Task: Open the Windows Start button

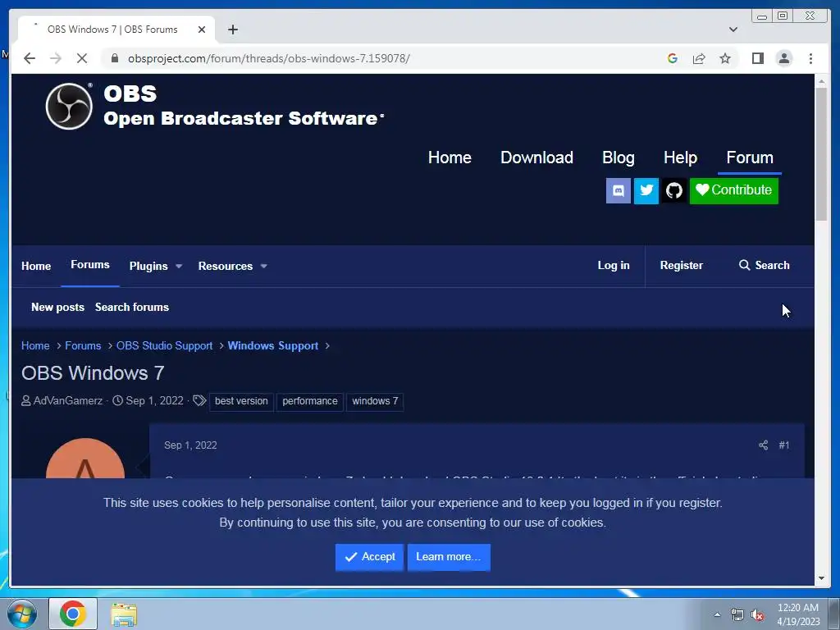Action: click(x=22, y=614)
